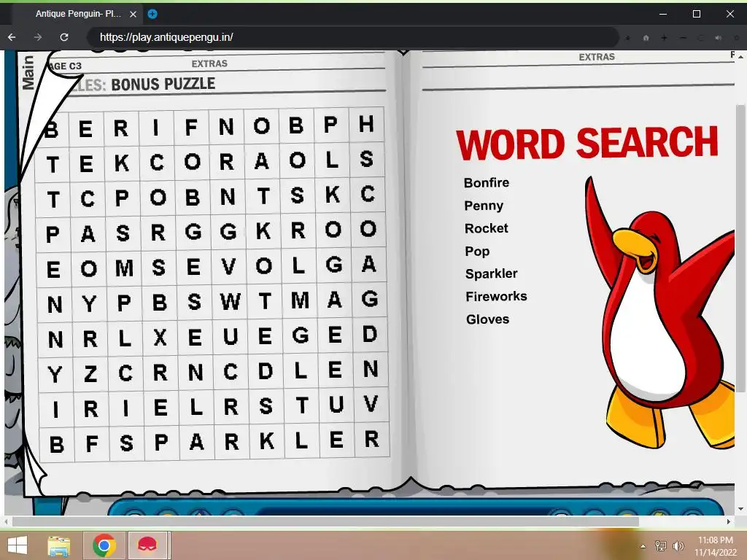Click the horizontal scrollbar thumb
This screenshot has height=560, width=747.
point(325,521)
